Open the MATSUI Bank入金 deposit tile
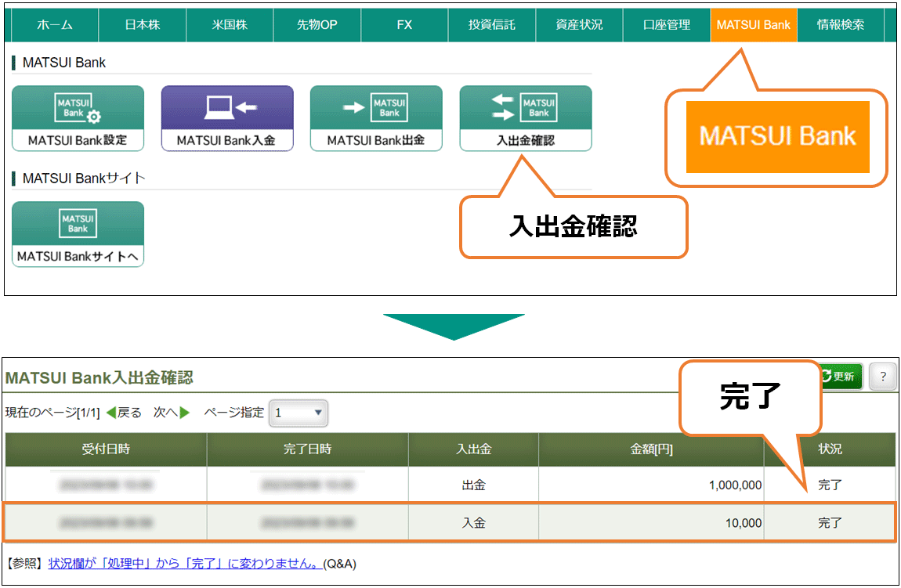 click(x=227, y=118)
